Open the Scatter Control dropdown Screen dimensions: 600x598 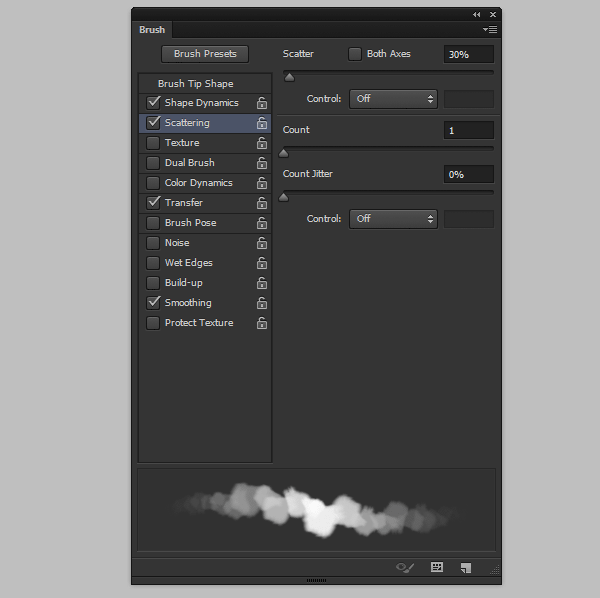[393, 99]
